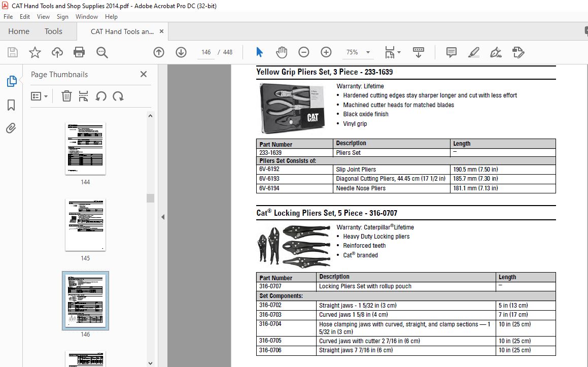Open the Window menu
Viewport: 588px width, 367px height.
87,17
